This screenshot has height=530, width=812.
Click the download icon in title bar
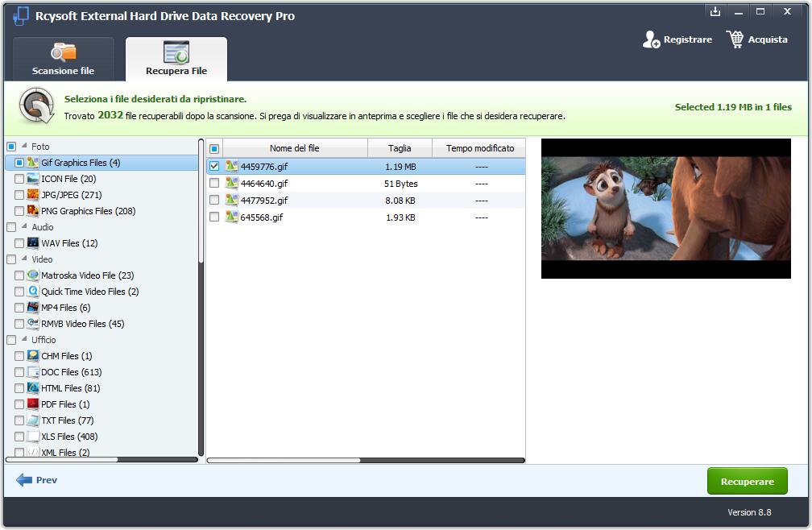click(715, 11)
